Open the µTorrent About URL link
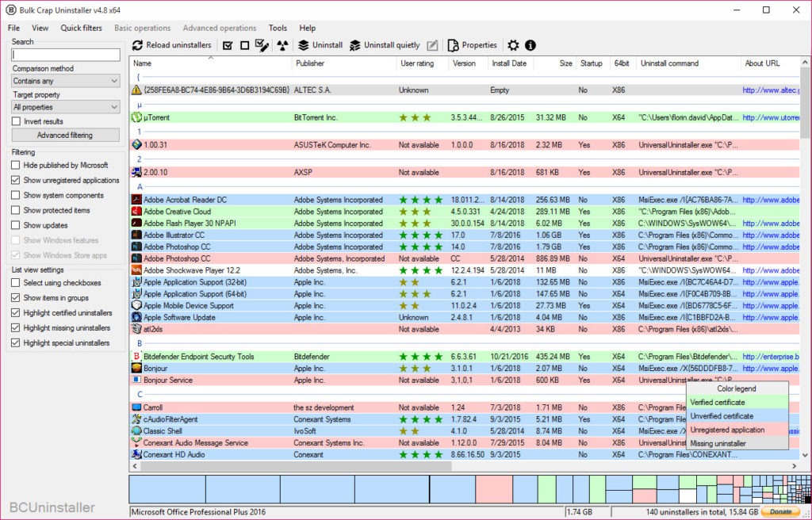The height and width of the screenshot is (520, 812). pos(771,117)
